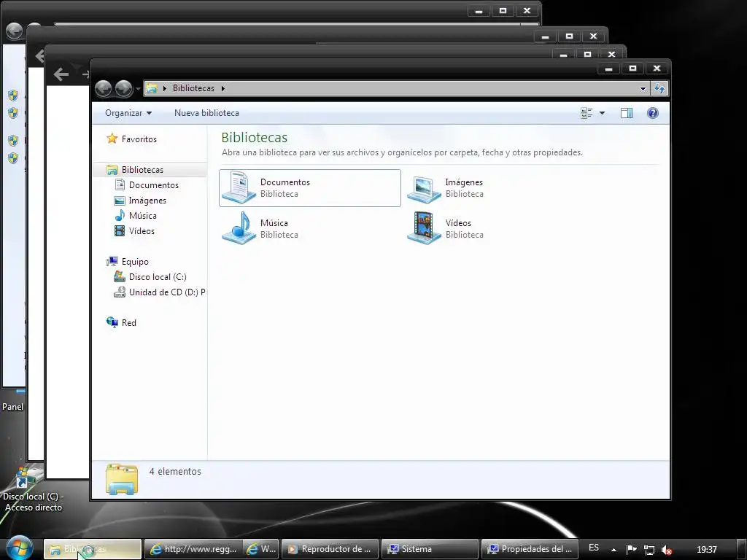
Task: Open the address bar history dropdown
Action: (643, 88)
